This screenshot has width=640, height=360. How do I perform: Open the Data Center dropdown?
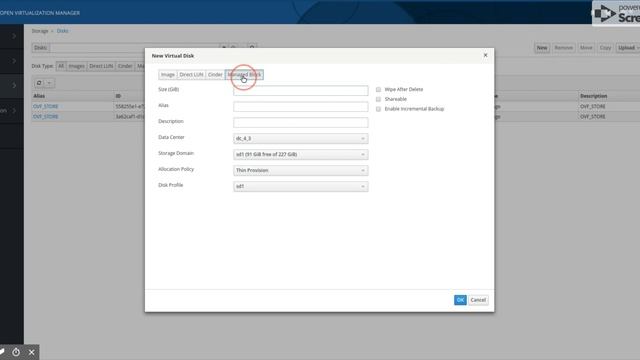(x=300, y=138)
